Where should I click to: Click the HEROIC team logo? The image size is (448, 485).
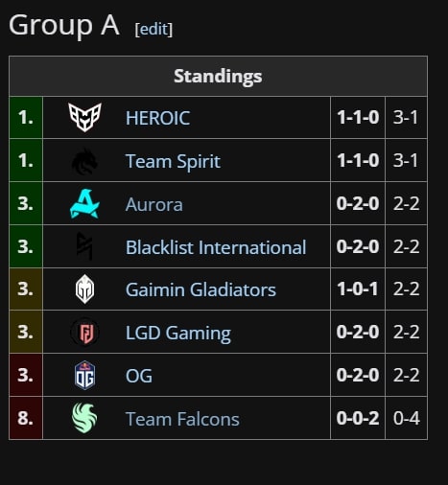click(x=84, y=117)
